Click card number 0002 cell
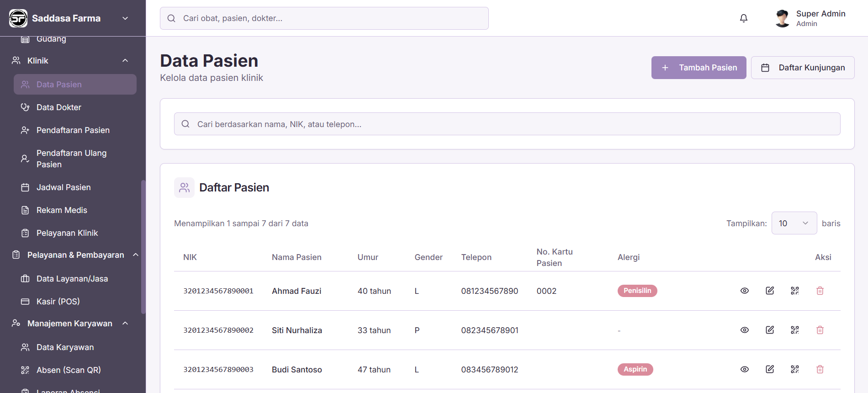868x393 pixels. click(x=546, y=291)
